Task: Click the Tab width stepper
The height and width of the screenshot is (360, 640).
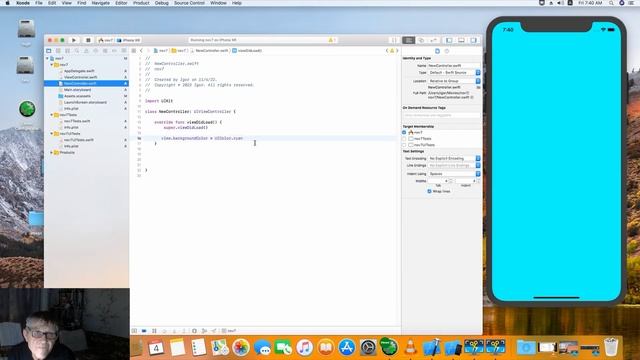Action: point(451,181)
